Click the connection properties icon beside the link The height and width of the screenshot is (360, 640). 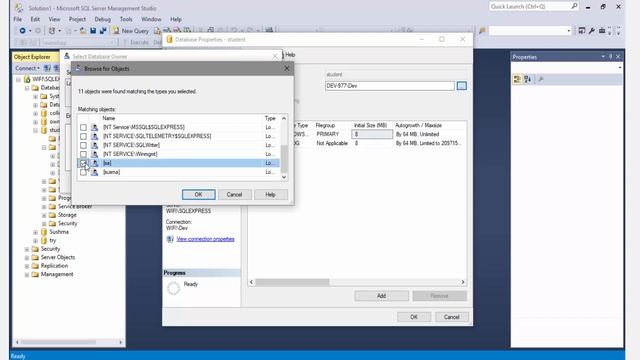pos(170,239)
